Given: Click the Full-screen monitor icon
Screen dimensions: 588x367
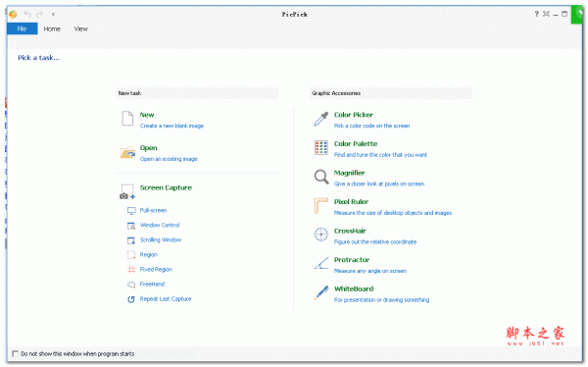Looking at the screenshot, I should pos(131,211).
